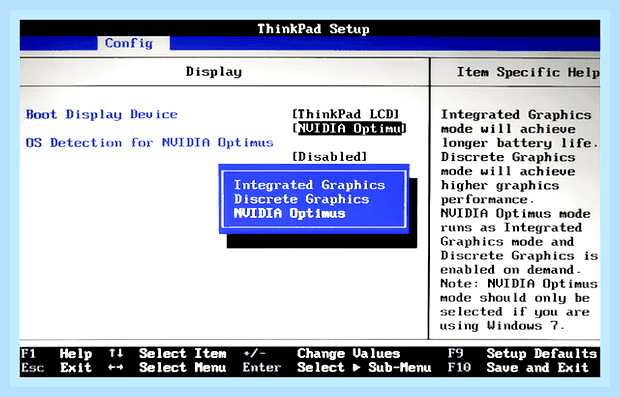
Task: Click Esc Exit in footer
Action: point(57,367)
